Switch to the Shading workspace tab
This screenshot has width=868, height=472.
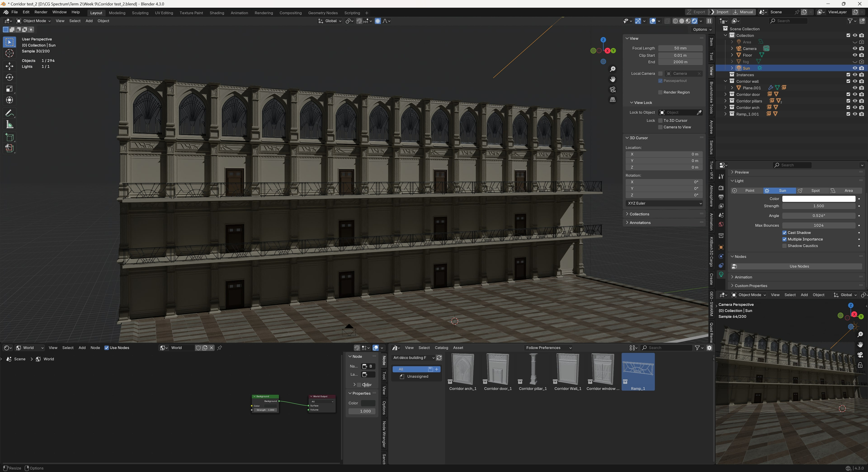[217, 13]
